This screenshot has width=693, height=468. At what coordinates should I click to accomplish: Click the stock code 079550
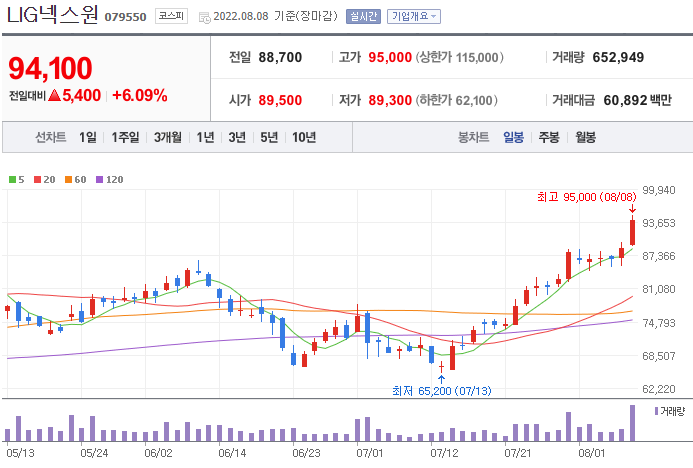[x=125, y=17]
